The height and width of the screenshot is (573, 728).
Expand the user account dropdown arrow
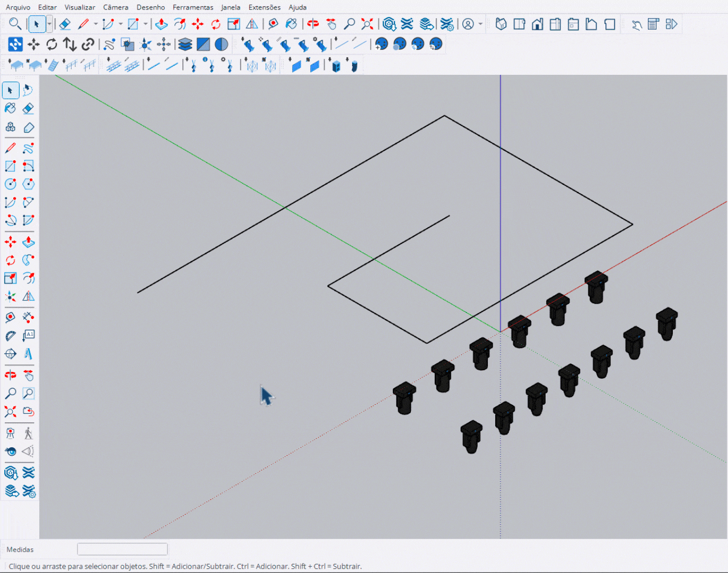click(481, 24)
